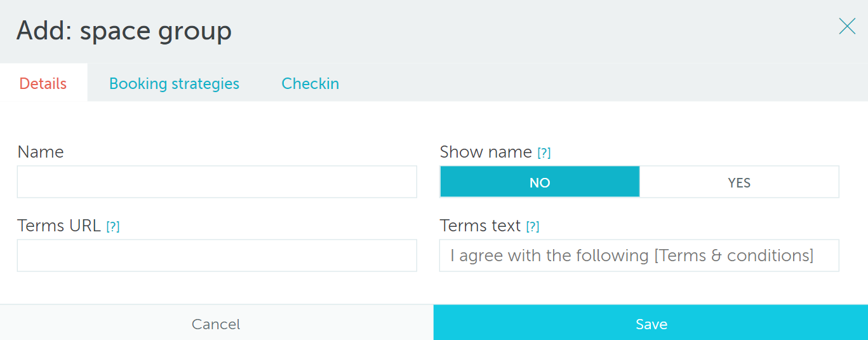Click the Name field label
Viewport: 868px width, 340px height.
[x=41, y=153]
